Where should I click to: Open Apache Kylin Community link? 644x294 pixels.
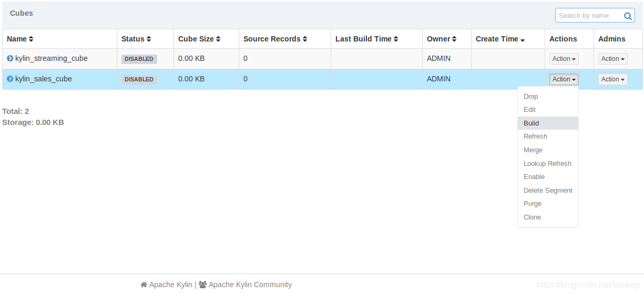pos(250,285)
